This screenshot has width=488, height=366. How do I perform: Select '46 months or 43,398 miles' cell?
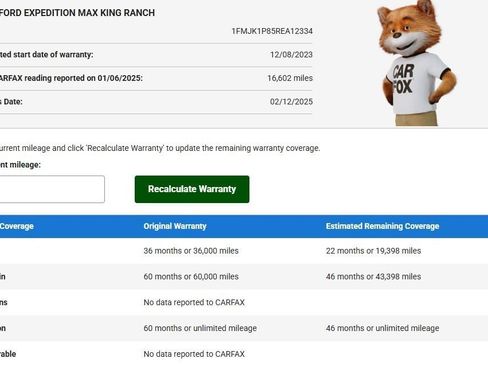(373, 276)
